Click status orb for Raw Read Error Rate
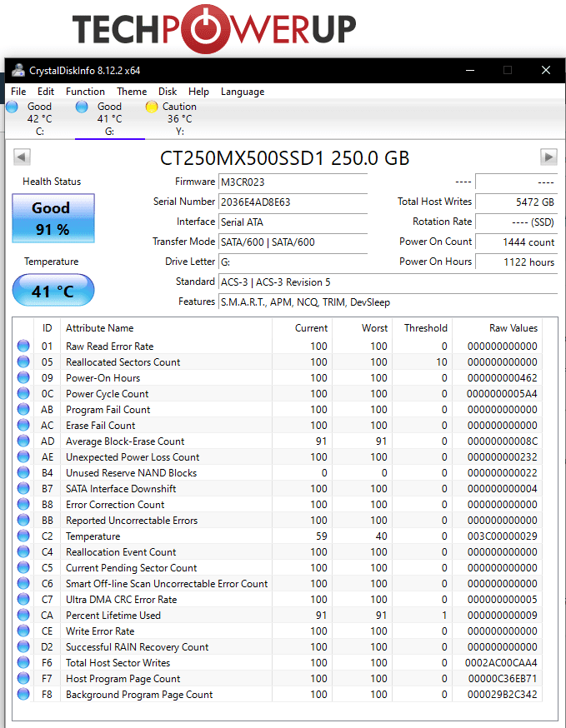Viewport: 566px width, 728px height. pyautogui.click(x=23, y=346)
